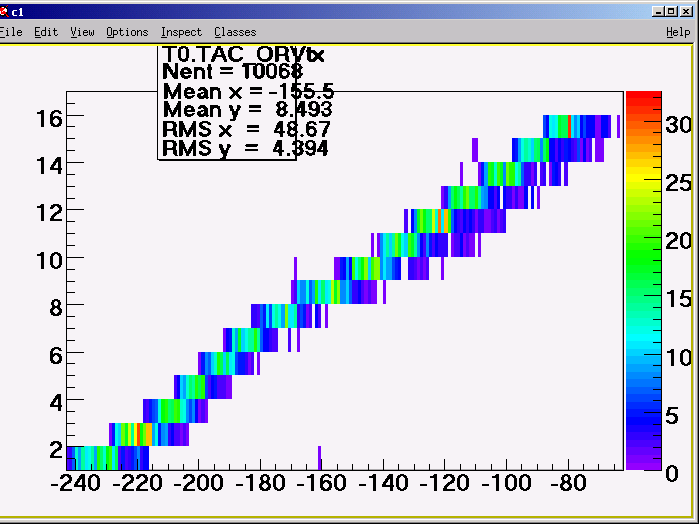The width and height of the screenshot is (699, 524).
Task: Close the c1 canvas window
Action: [686, 12]
